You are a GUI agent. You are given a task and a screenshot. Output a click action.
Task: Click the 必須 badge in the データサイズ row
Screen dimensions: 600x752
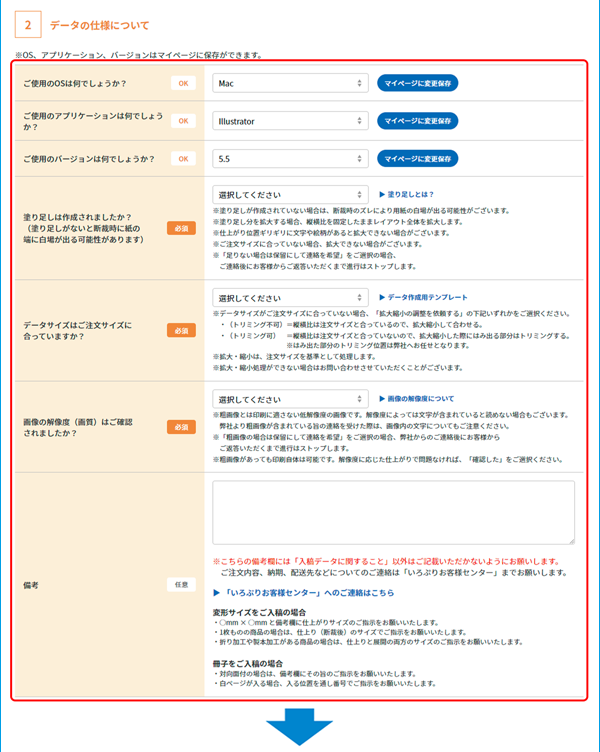point(181,330)
